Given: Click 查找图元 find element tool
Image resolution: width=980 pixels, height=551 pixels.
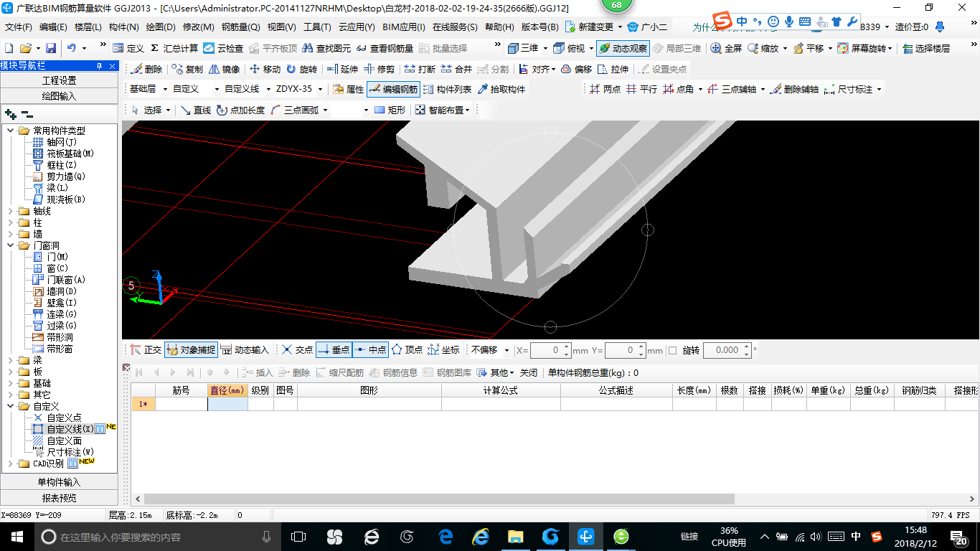Looking at the screenshot, I should click(x=327, y=48).
